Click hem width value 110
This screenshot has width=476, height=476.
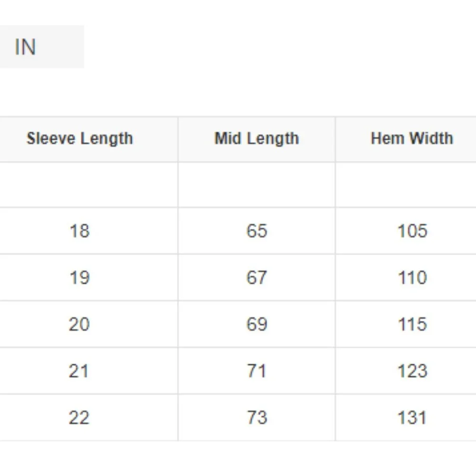pyautogui.click(x=412, y=278)
